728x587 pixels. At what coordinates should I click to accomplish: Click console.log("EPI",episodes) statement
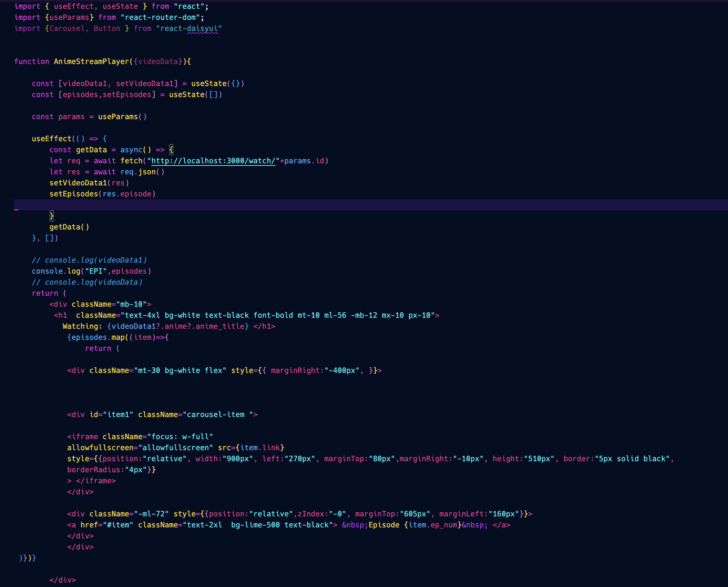coord(91,271)
